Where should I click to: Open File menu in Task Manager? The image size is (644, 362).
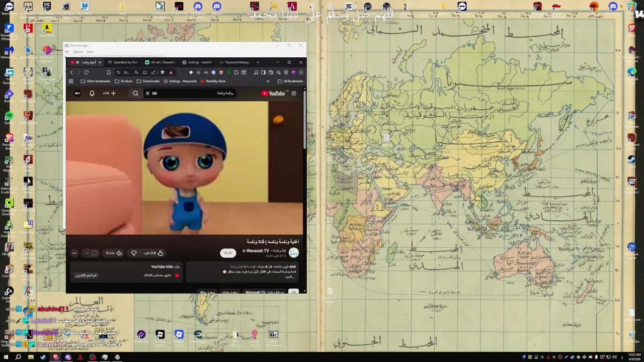click(x=67, y=52)
